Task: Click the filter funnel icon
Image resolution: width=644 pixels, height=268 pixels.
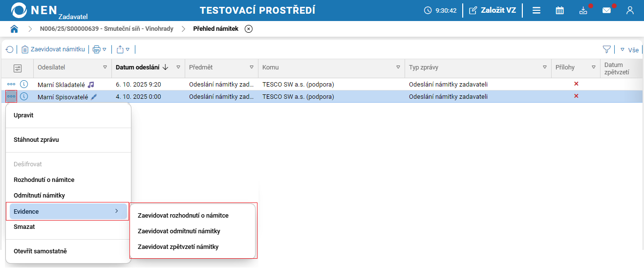Action: pyautogui.click(x=607, y=49)
